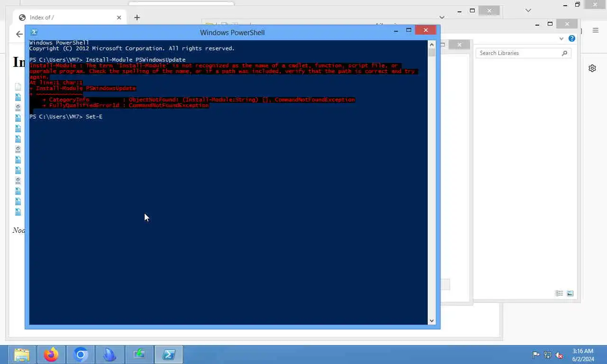607x364 pixels.
Task: Open the settings gear icon
Action: 592,68
